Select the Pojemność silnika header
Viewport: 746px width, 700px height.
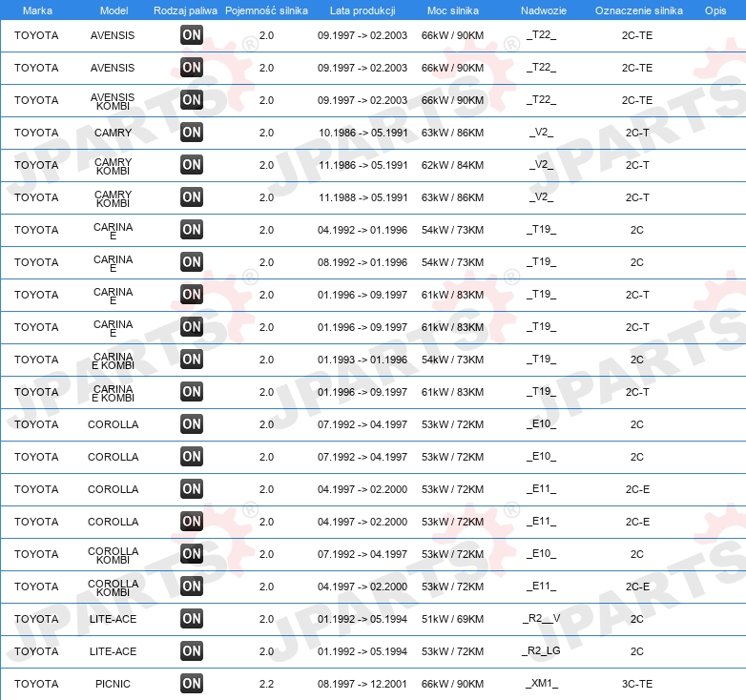pyautogui.click(x=266, y=10)
